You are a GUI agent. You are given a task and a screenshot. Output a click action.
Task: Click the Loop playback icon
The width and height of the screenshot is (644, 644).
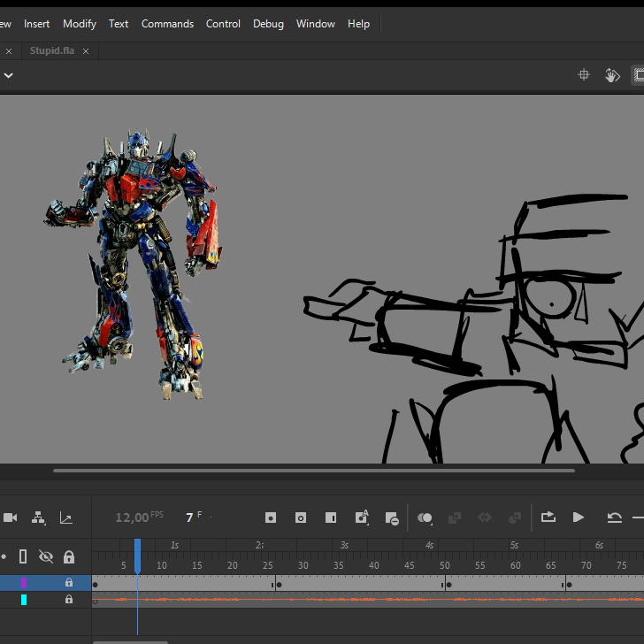[x=548, y=517]
